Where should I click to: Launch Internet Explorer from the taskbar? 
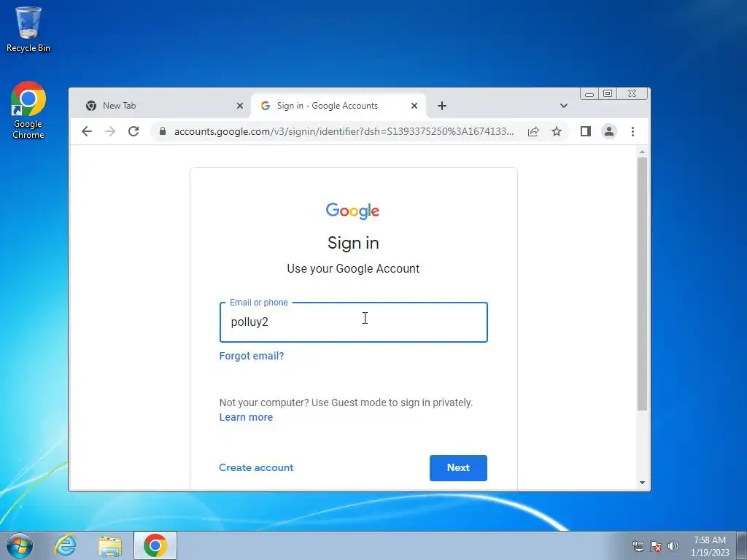(x=65, y=545)
